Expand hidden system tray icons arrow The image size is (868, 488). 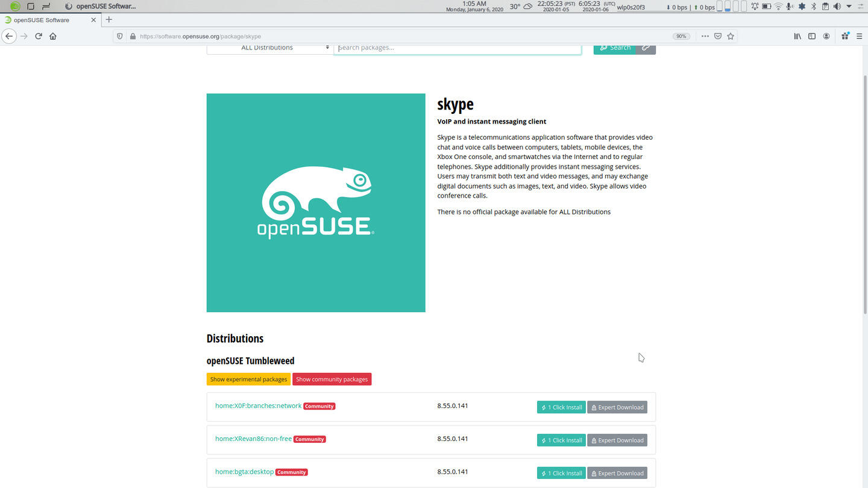pyautogui.click(x=849, y=7)
